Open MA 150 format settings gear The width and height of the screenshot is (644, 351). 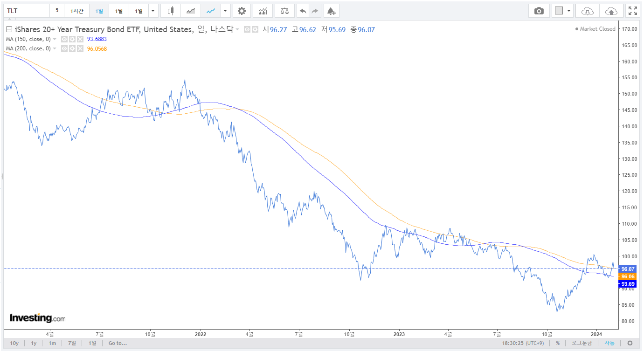(x=72, y=39)
